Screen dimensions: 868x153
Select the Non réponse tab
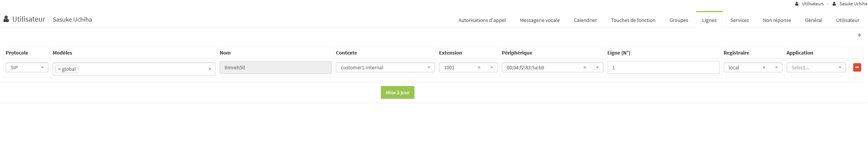pyautogui.click(x=777, y=20)
